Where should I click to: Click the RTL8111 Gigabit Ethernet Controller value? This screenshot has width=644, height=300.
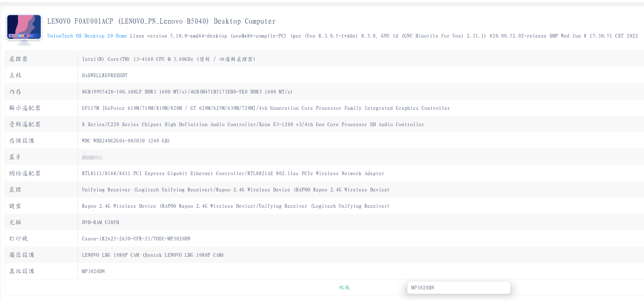233,173
